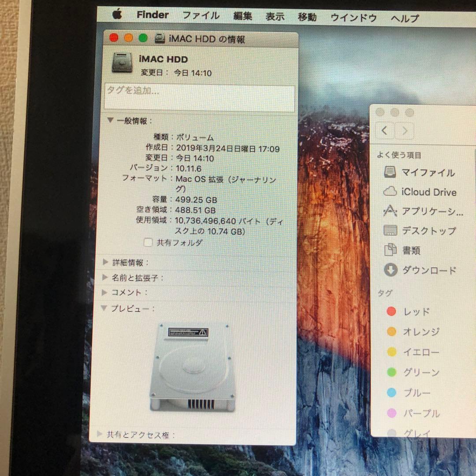Click the タグを追加 tag field
Image resolution: width=476 pixels, height=476 pixels.
click(200, 97)
